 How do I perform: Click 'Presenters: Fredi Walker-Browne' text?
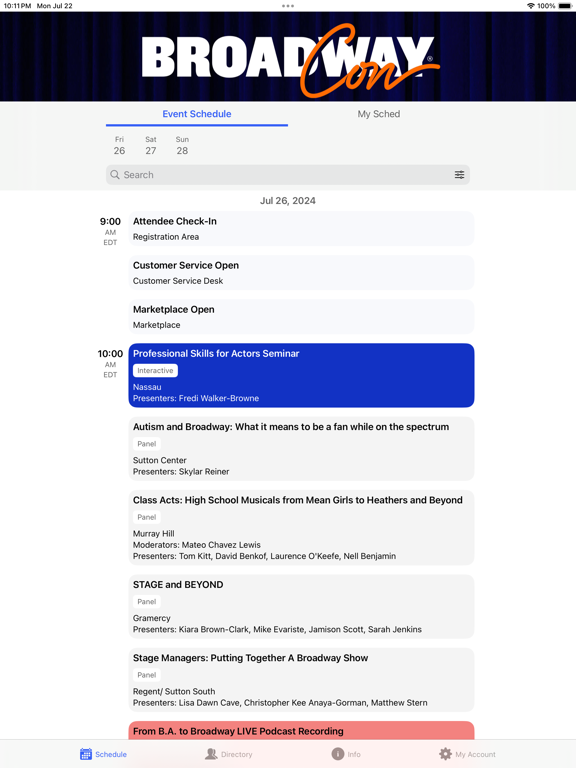(x=196, y=398)
